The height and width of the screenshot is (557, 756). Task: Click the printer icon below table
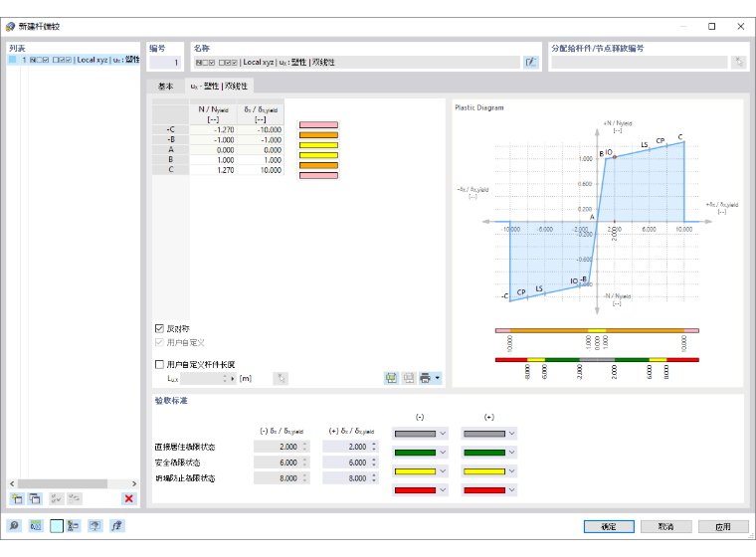pyautogui.click(x=426, y=378)
